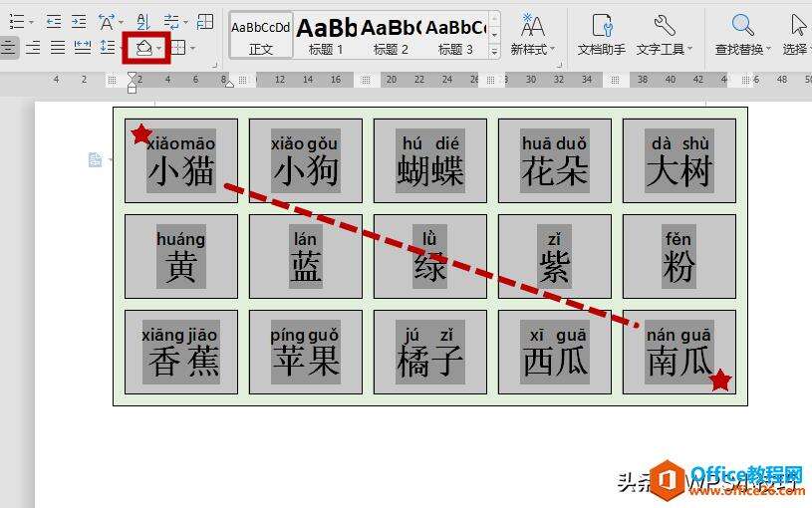The width and height of the screenshot is (812, 508).
Task: Expand the numbered list dropdown arrow
Action: click(x=31, y=22)
